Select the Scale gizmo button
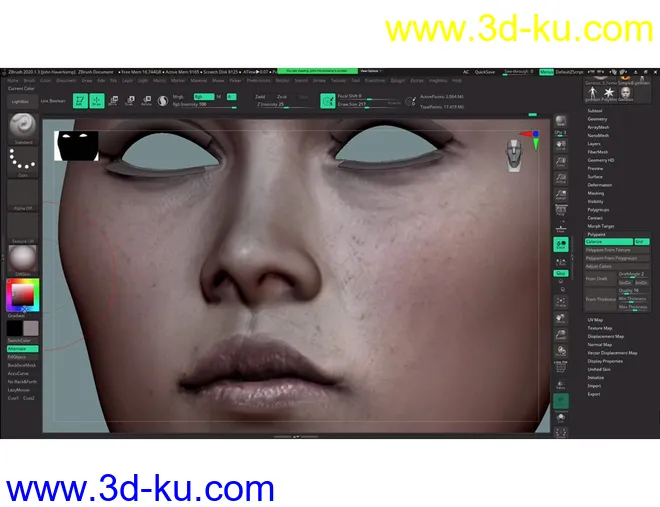Screen dimensions: 660x507 [130, 101]
